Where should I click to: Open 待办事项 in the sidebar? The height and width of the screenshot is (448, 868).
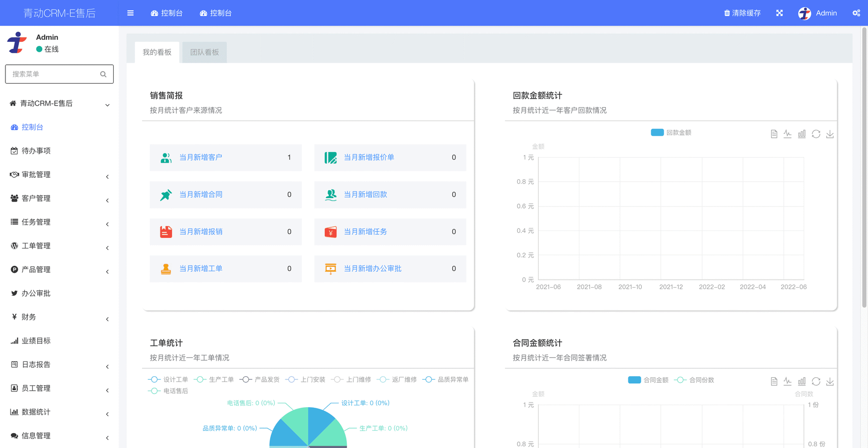click(36, 151)
